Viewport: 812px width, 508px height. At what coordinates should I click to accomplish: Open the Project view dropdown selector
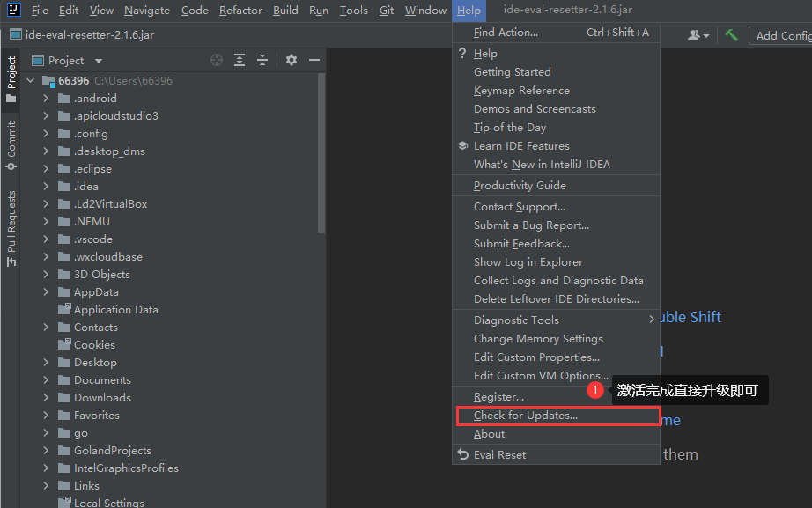click(67, 61)
